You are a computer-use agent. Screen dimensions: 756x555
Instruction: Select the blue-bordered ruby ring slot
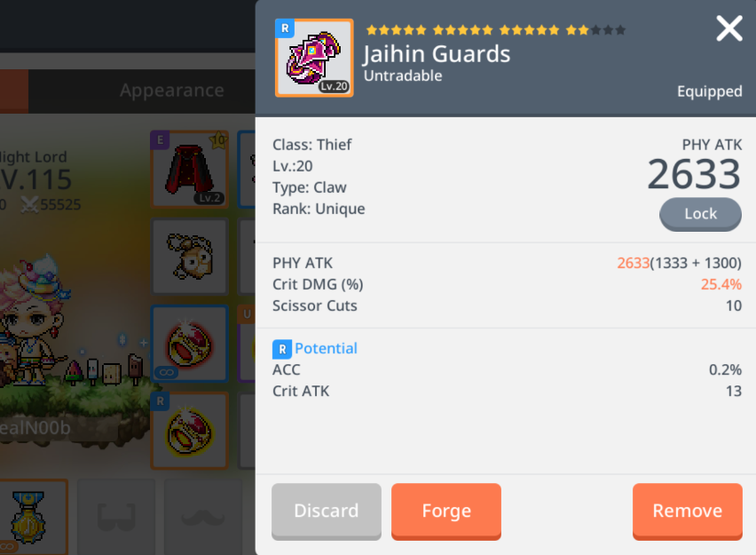190,344
